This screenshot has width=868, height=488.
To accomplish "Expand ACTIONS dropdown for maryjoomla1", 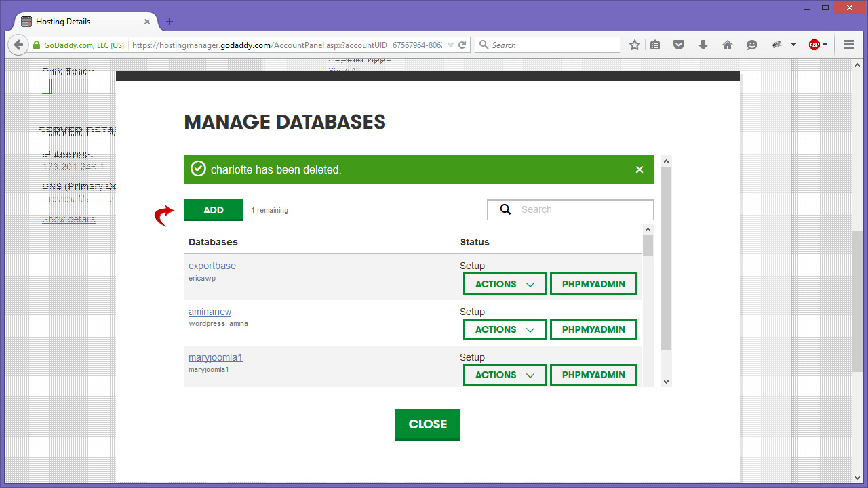I will (x=505, y=375).
